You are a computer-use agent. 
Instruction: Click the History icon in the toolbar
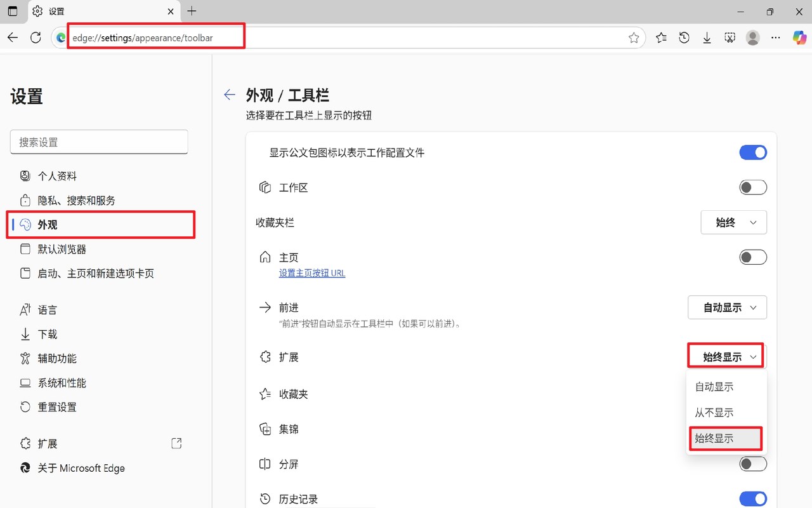(x=684, y=37)
